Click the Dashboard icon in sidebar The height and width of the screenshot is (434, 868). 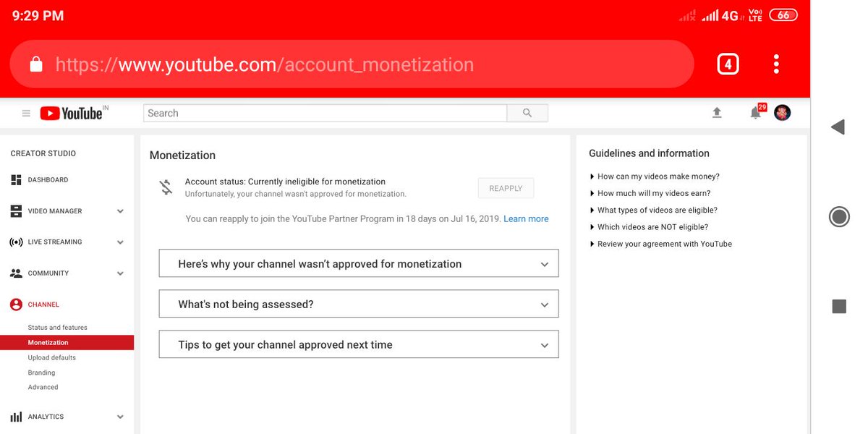coord(16,180)
